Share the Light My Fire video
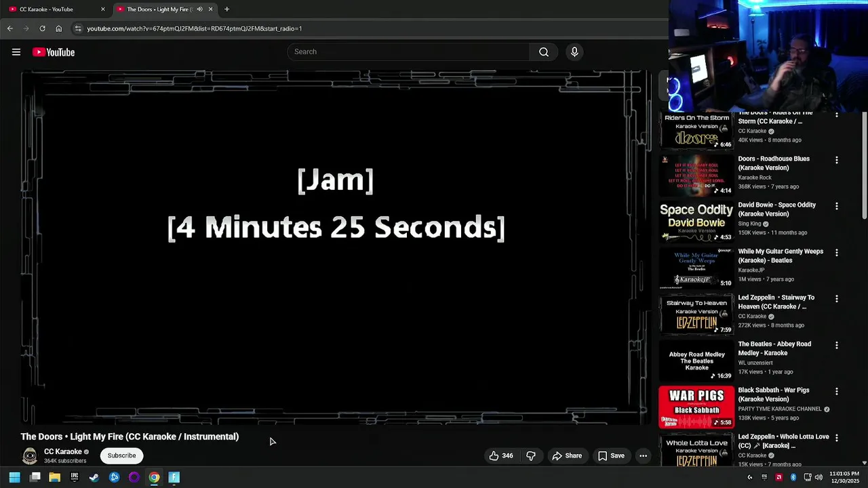Image resolution: width=868 pixels, height=488 pixels. tap(567, 456)
